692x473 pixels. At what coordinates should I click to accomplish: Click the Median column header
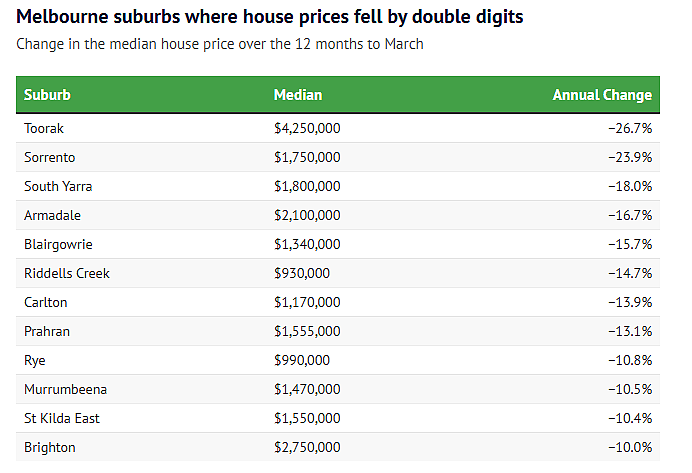coord(298,95)
